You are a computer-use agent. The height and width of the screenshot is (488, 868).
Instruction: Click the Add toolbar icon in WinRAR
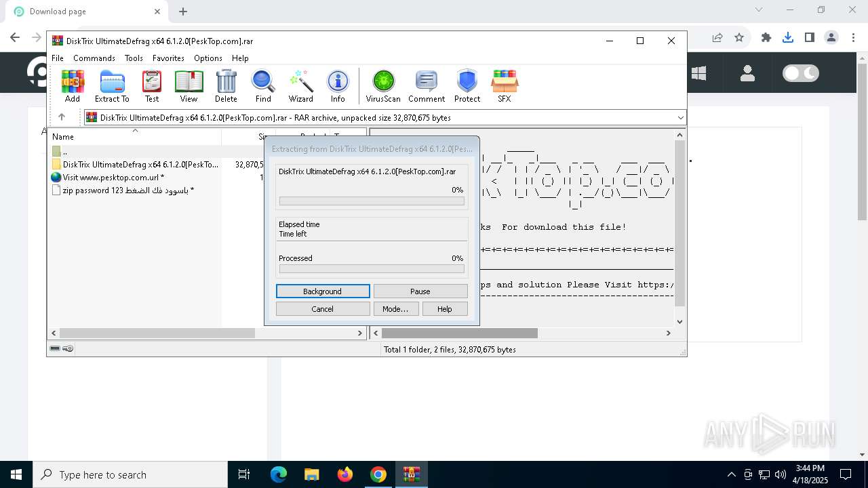tap(73, 86)
